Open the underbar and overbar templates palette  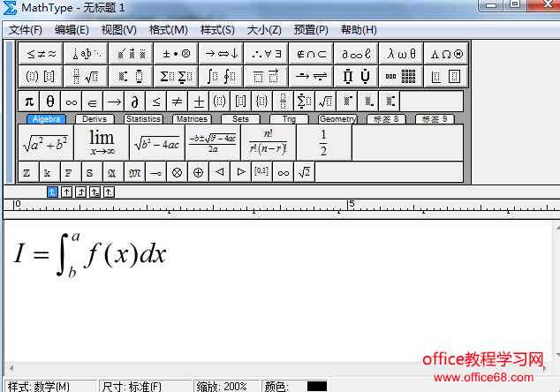pos(266,76)
